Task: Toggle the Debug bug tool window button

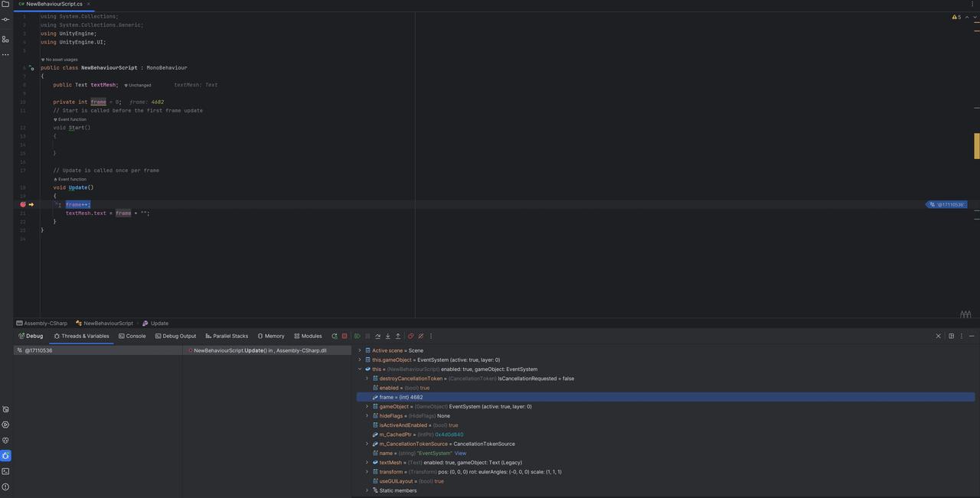Action: [x=5, y=456]
